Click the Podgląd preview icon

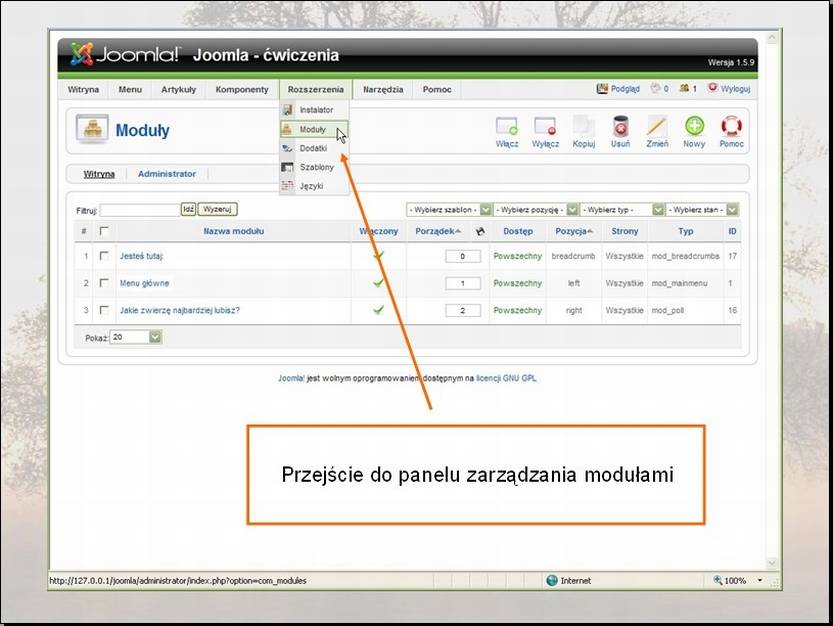[602, 89]
